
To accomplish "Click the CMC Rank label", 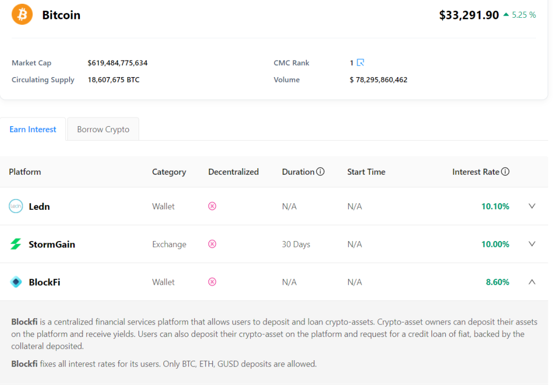I will coord(291,63).
